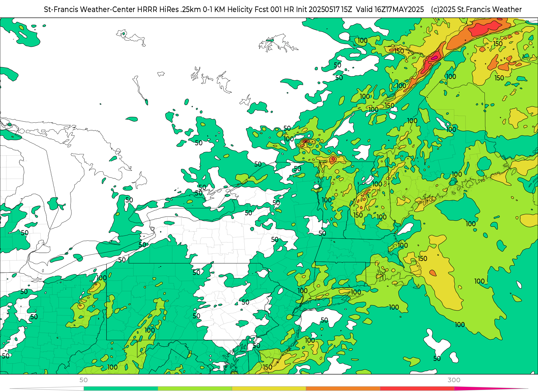Click 'Fcst 001 HR' in the title
Screen dimensions: 538x392
point(274,10)
